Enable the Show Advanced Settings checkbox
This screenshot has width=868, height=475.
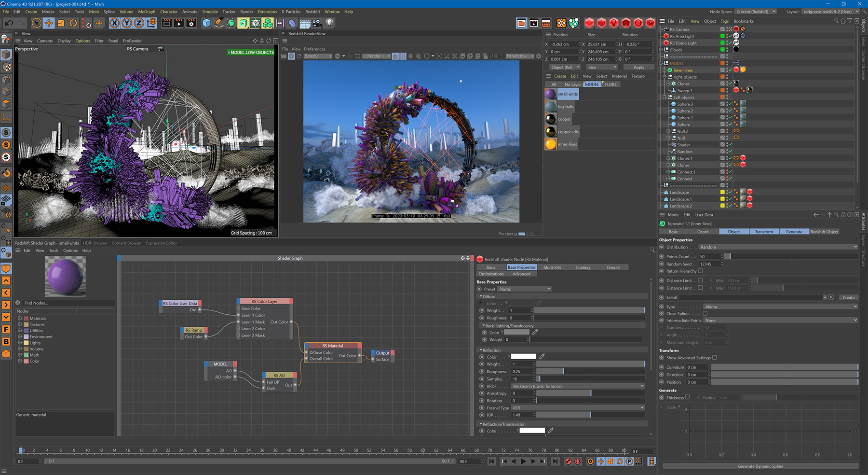click(x=715, y=358)
